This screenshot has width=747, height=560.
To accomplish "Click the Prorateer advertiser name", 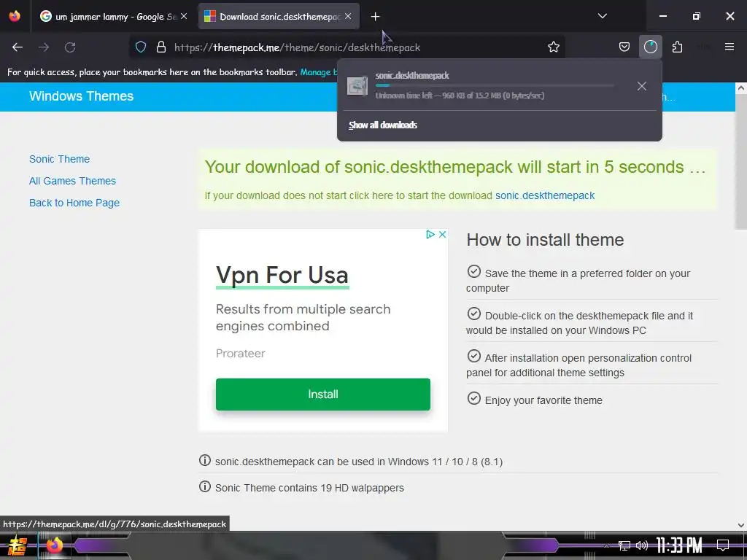I will [241, 354].
